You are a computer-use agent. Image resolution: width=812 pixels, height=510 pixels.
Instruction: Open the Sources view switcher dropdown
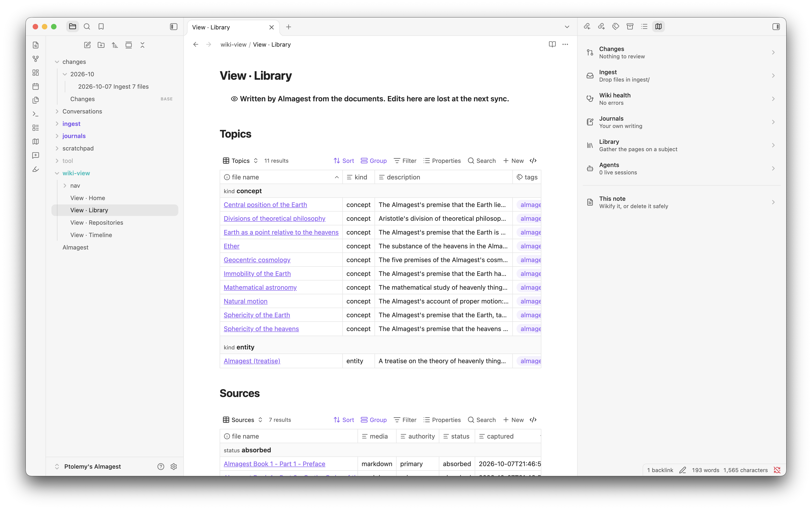243,420
